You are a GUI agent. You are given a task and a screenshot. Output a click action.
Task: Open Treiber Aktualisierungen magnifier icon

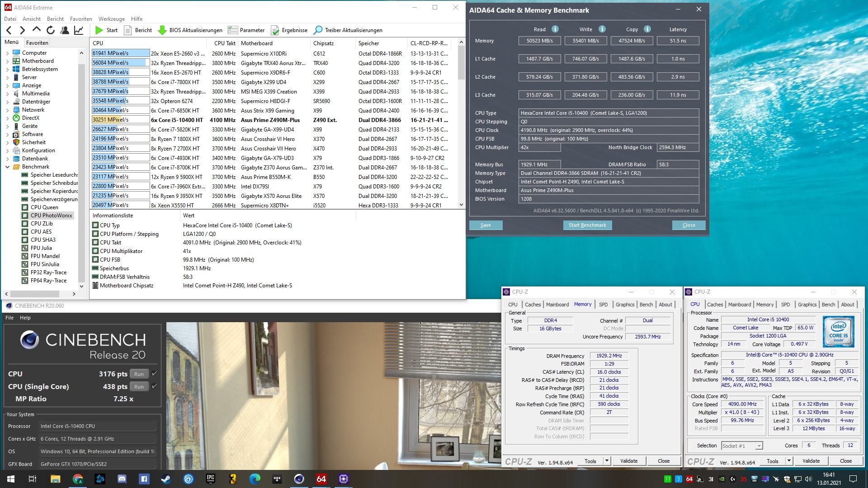tap(318, 30)
